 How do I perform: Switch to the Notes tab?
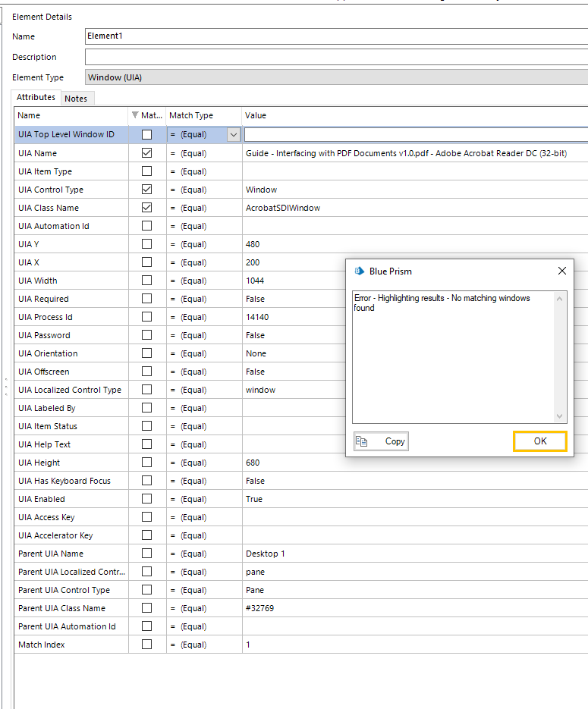coord(76,99)
